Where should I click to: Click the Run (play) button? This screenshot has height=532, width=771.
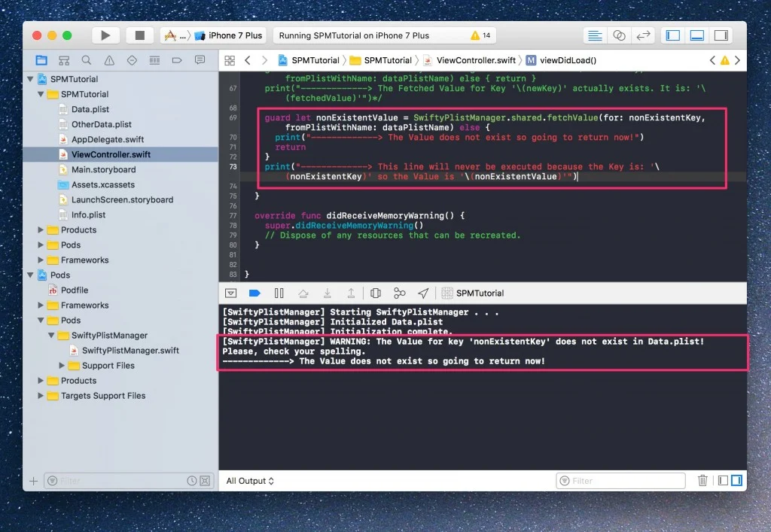tap(105, 35)
